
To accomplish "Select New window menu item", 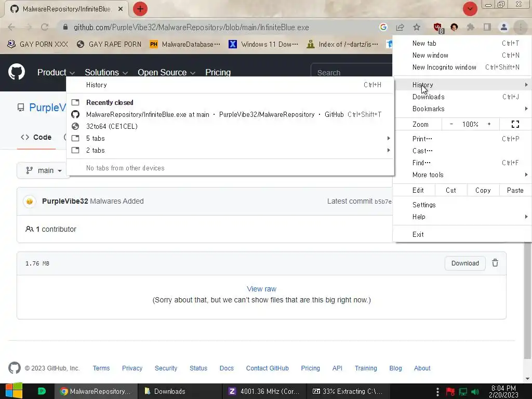I will click(462, 55).
